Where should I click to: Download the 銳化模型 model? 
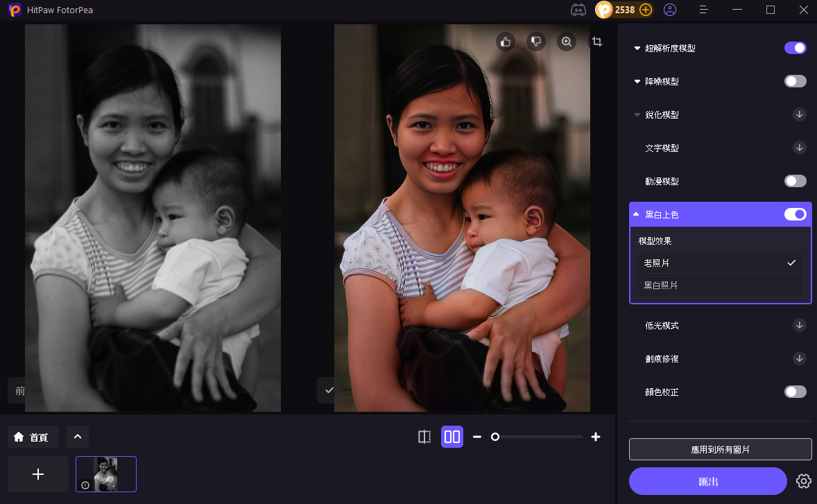click(x=799, y=114)
